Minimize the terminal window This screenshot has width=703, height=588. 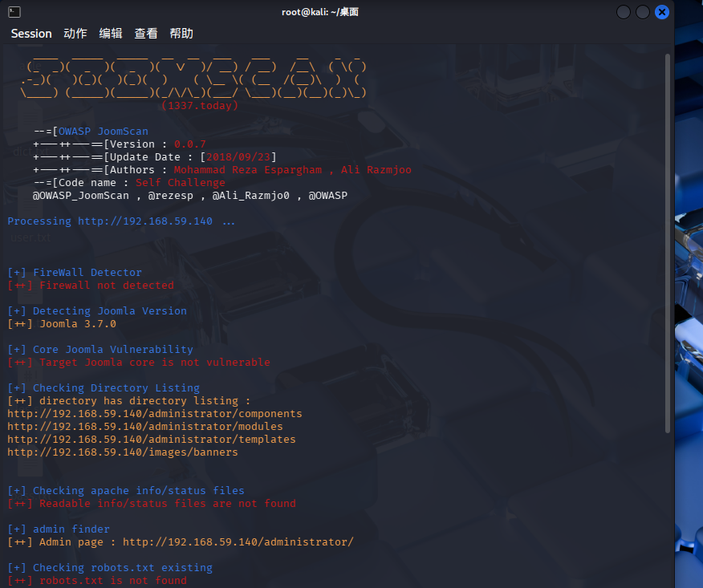point(624,12)
